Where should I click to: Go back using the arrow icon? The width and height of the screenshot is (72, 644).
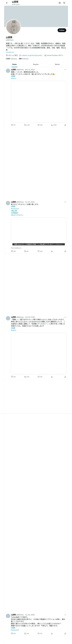(7, 3)
